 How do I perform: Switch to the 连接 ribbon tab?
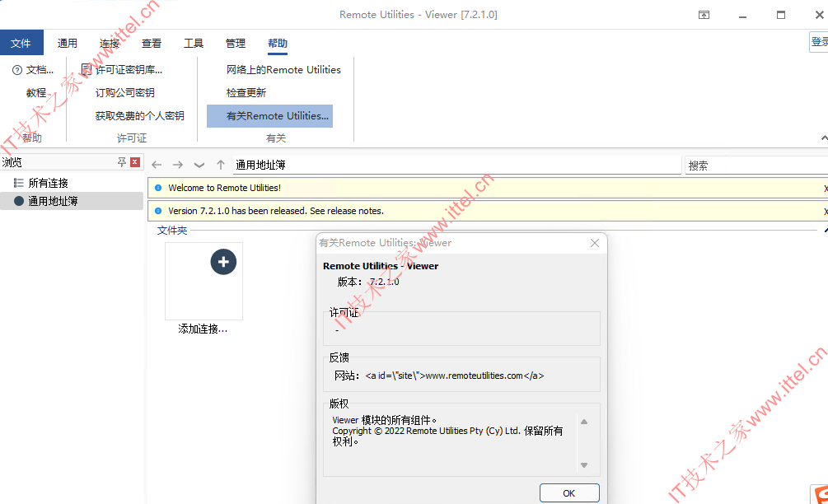(110, 44)
